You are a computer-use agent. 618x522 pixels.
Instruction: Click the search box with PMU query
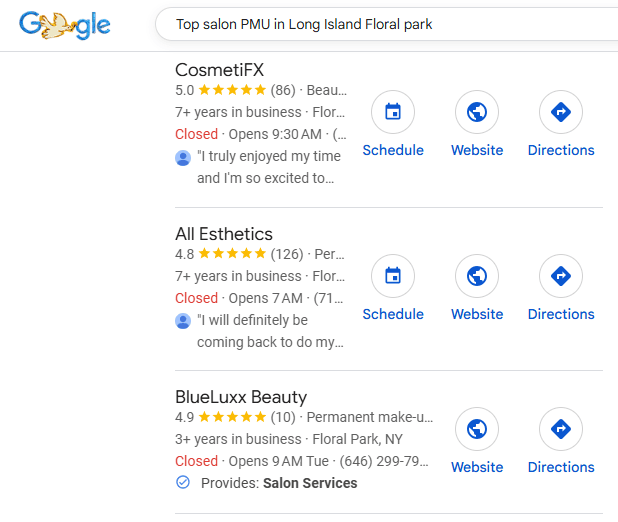coord(380,24)
